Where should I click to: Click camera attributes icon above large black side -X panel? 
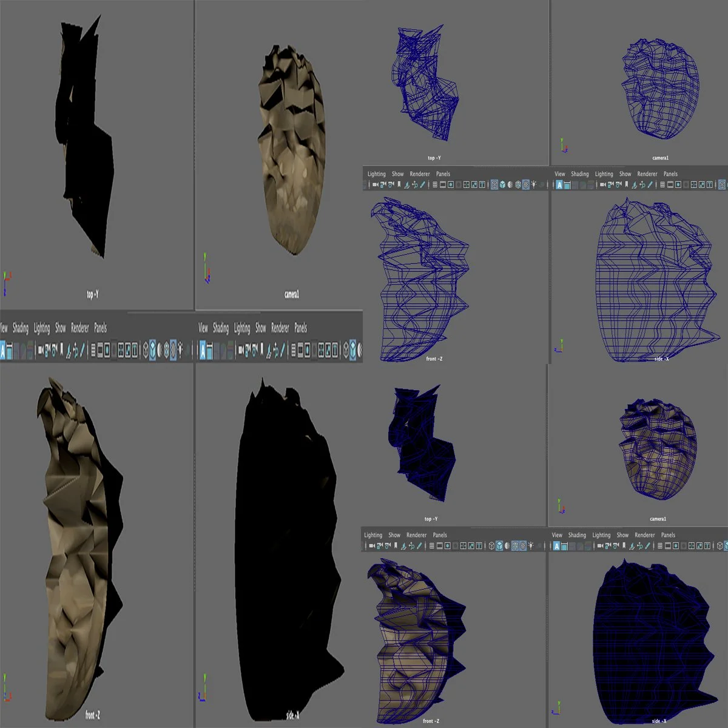pos(254,350)
